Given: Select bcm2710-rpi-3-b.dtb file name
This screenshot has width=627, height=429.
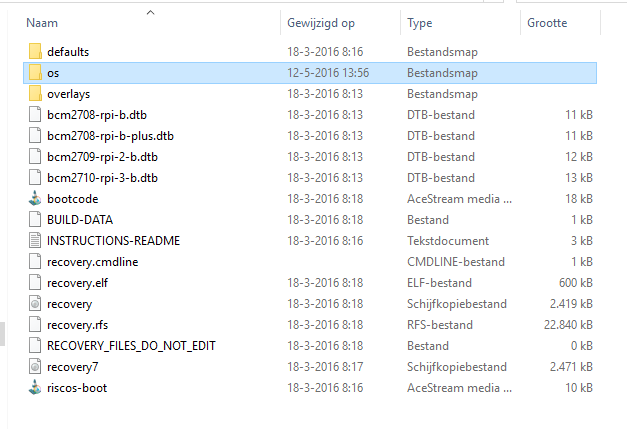Looking at the screenshot, I should click(x=102, y=178).
